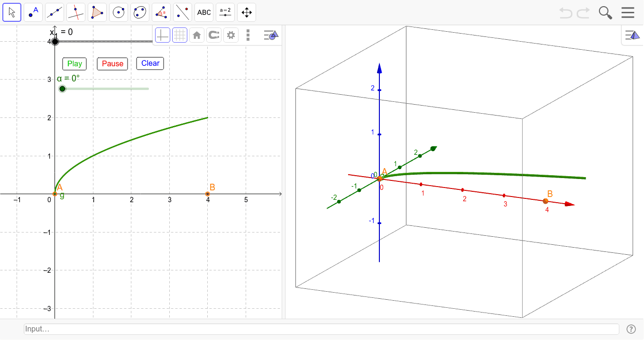This screenshot has width=644, height=340.
Task: Select the Slider creation tool
Action: pos(225,12)
